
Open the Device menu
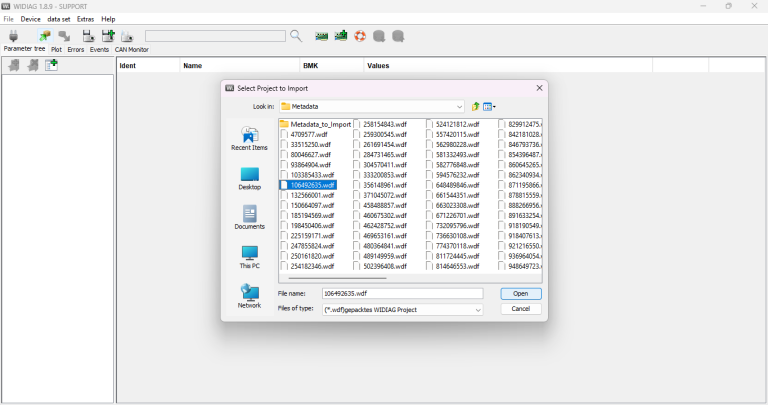[x=30, y=19]
